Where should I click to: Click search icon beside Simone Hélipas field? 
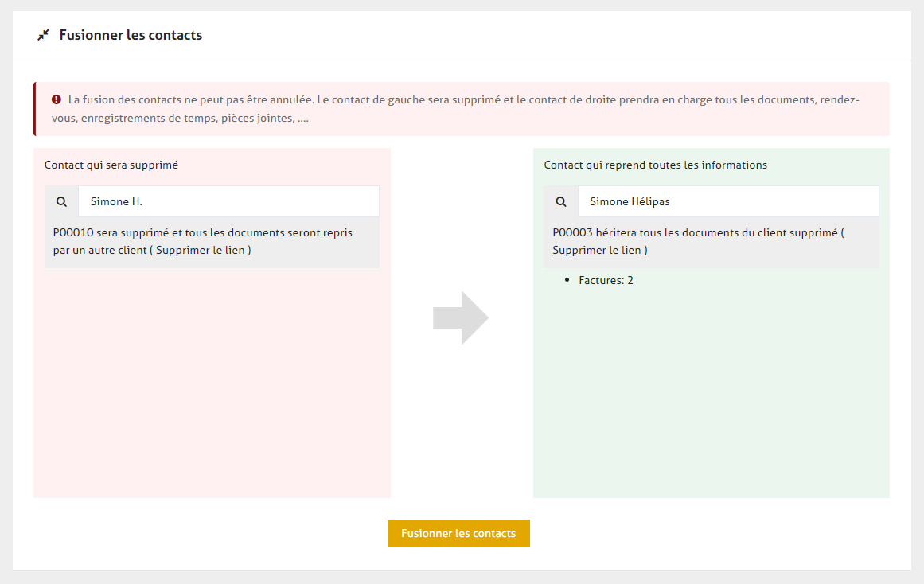(x=561, y=202)
